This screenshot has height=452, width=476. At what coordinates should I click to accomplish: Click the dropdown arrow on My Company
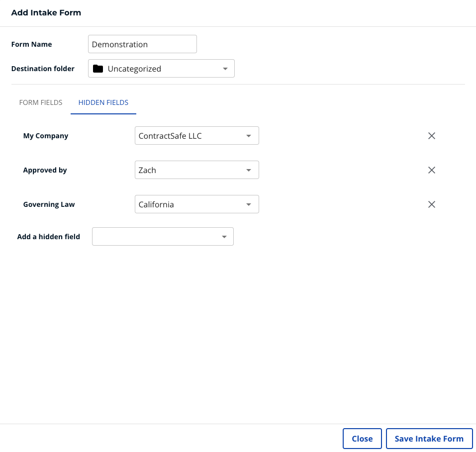tap(248, 135)
